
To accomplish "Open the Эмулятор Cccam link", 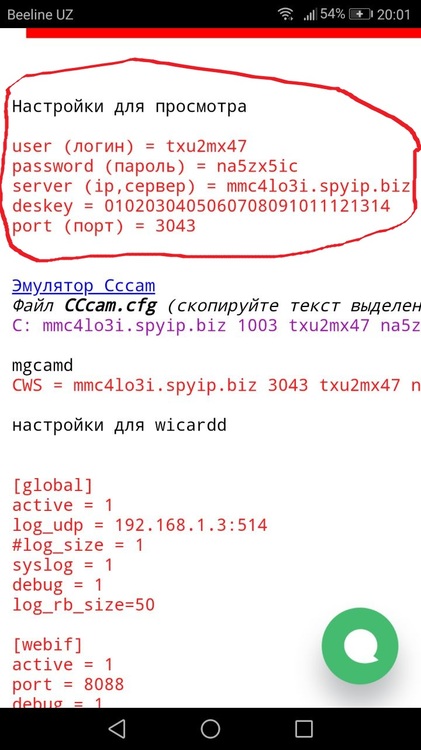I will [x=84, y=286].
